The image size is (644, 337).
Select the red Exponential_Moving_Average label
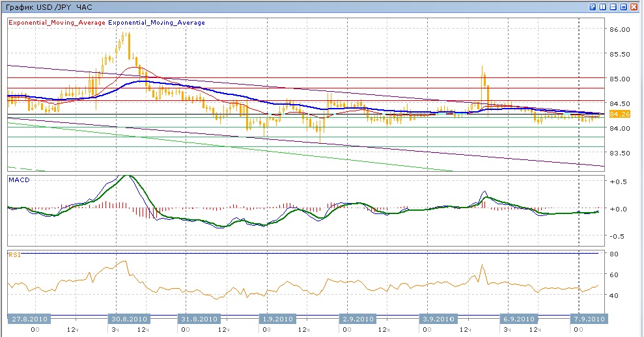point(57,23)
